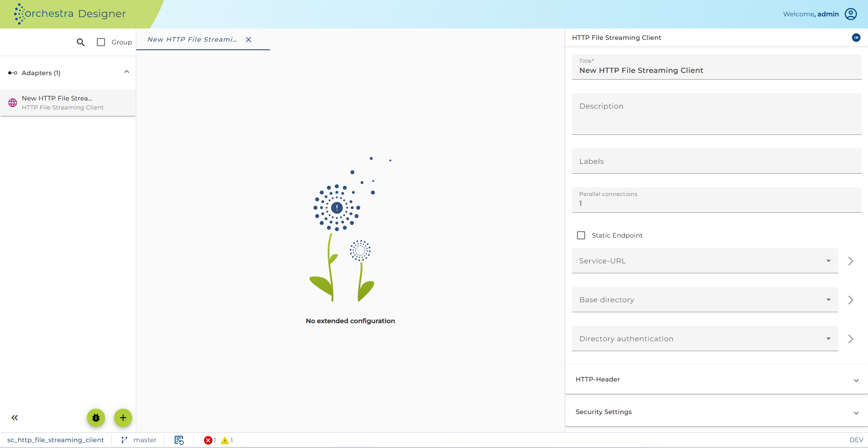Collapse the Adapters (1) section
Viewport: 868px width, 448px height.
tap(127, 72)
